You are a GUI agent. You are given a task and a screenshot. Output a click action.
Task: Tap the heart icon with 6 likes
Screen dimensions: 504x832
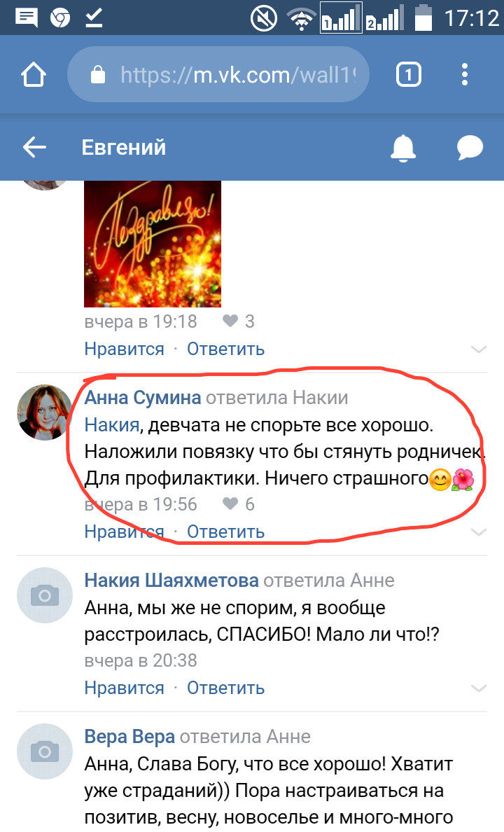pyautogui.click(x=230, y=504)
